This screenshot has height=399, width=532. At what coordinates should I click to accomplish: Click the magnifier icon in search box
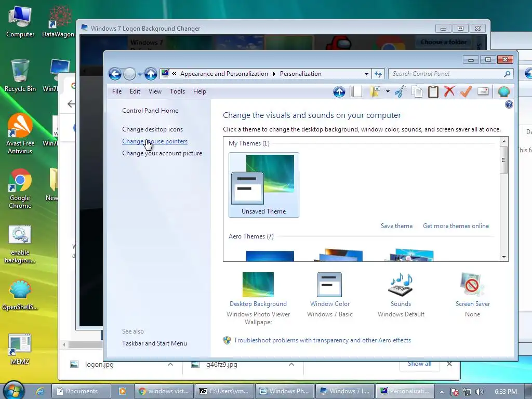click(x=507, y=74)
